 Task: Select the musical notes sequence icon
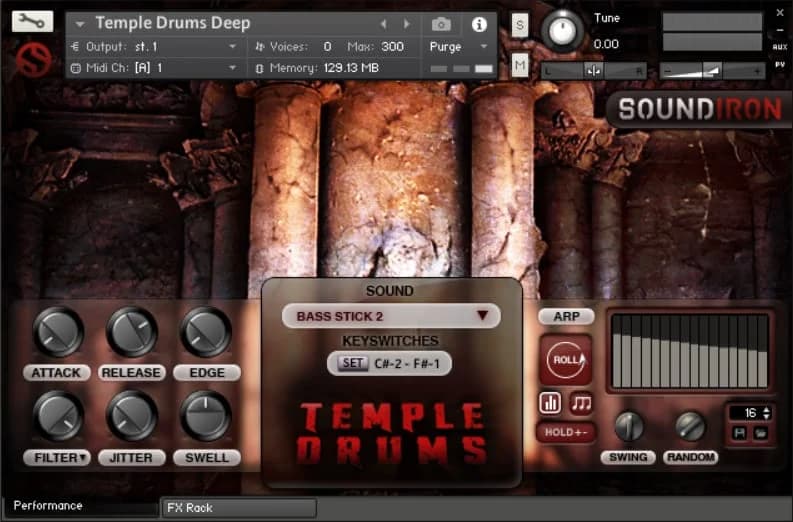point(581,403)
